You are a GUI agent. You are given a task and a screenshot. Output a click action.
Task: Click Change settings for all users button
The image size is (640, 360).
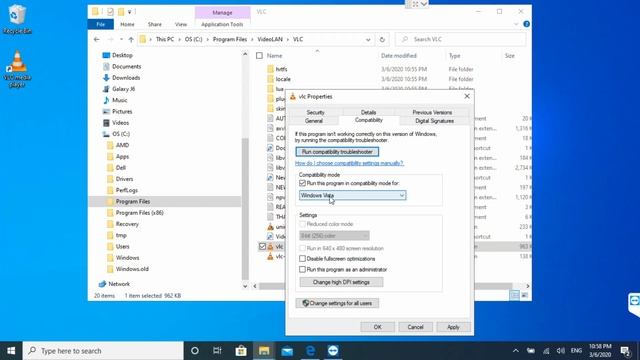coord(337,303)
